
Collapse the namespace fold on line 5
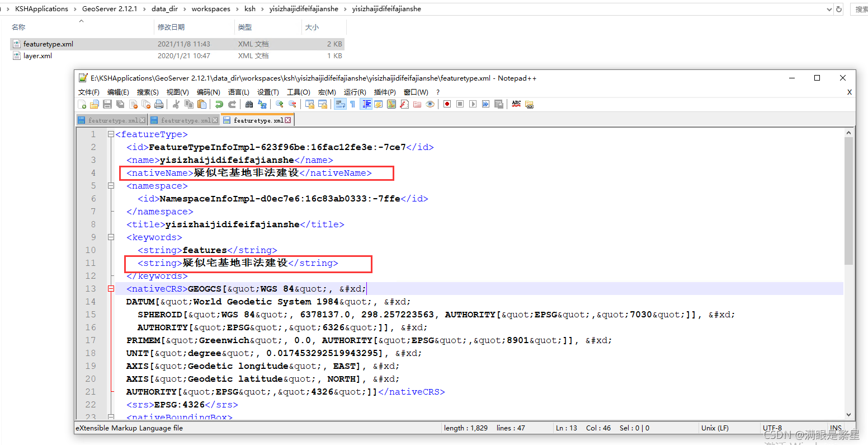pyautogui.click(x=111, y=186)
